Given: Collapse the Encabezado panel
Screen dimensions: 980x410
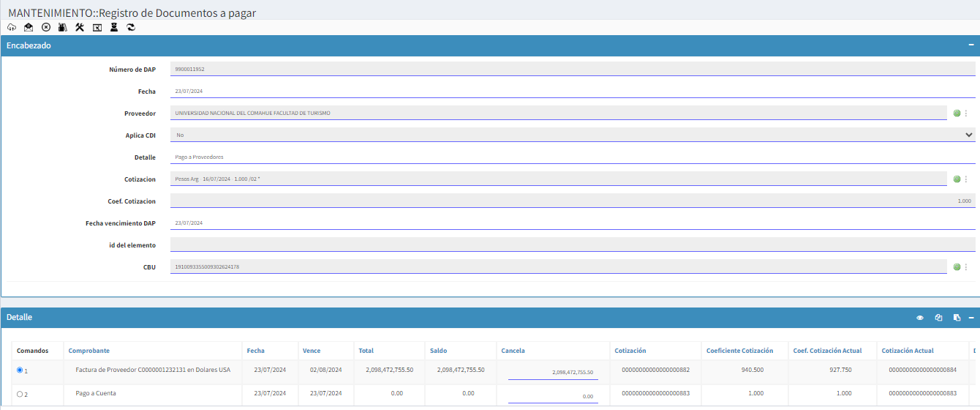Looking at the screenshot, I should click(x=971, y=45).
